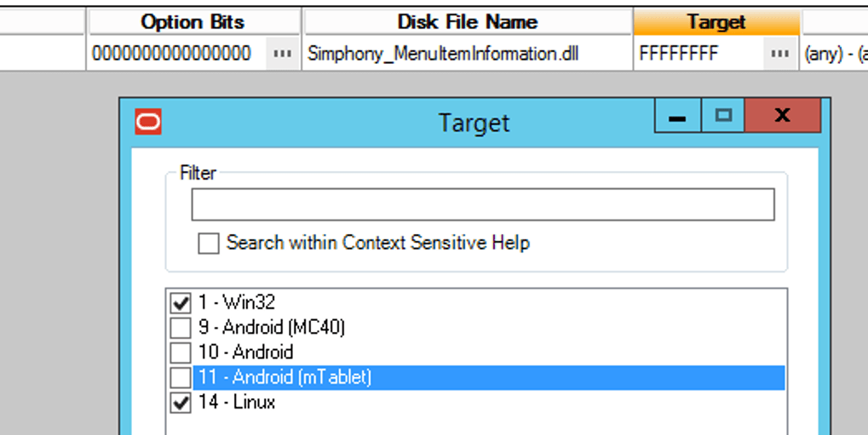Sort by the Option Bits column header
The image size is (868, 435).
193,22
